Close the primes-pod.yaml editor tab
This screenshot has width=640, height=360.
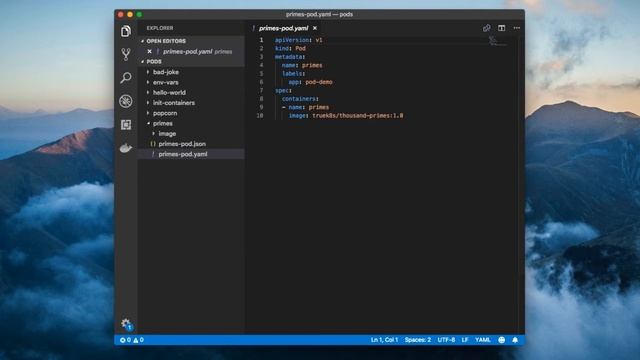tap(315, 28)
